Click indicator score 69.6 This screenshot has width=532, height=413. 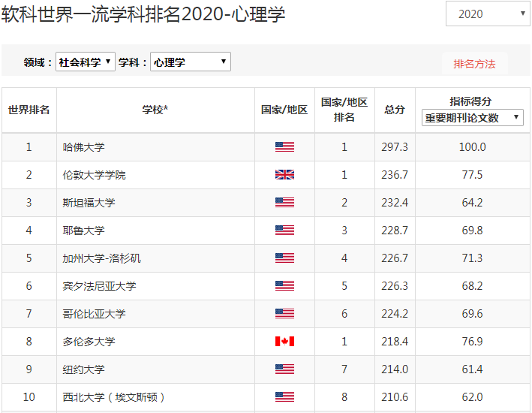click(472, 314)
